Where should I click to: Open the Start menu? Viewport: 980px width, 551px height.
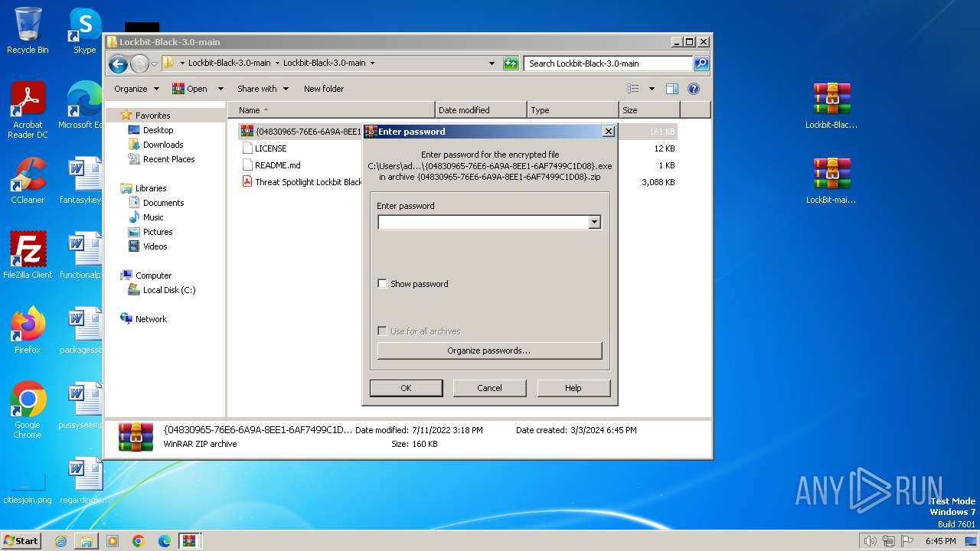(21, 540)
